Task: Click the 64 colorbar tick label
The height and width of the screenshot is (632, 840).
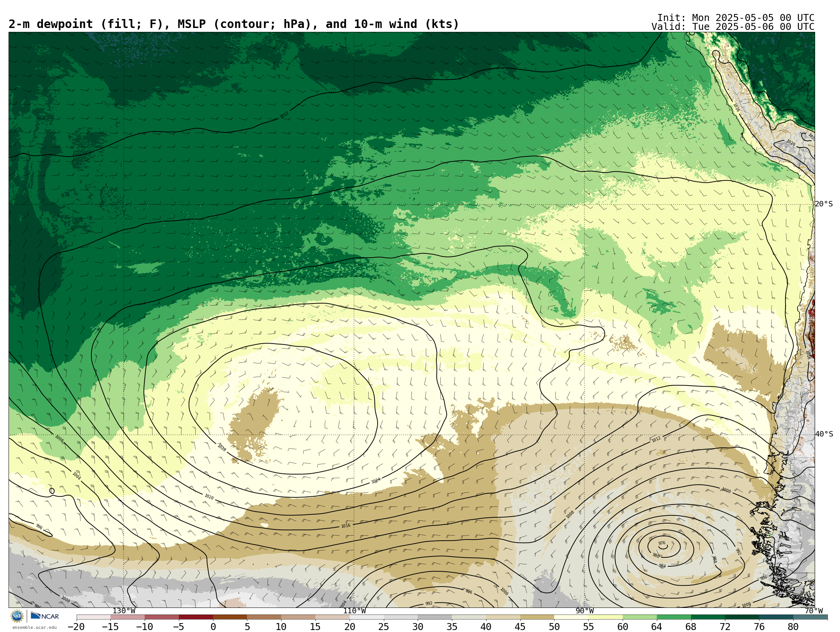Action: 657,627
